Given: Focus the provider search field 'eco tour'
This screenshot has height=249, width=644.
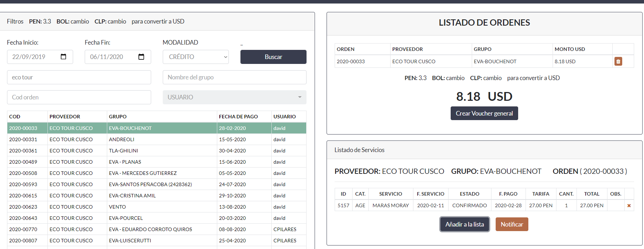Looking at the screenshot, I should 79,77.
